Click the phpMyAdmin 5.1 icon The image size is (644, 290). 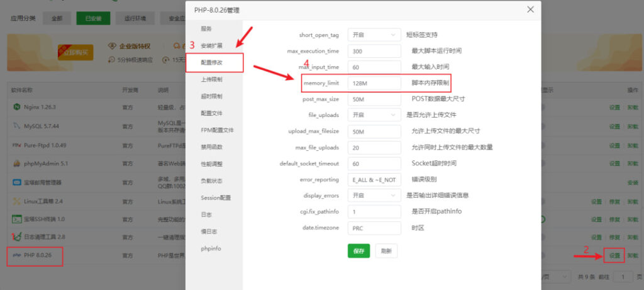pyautogui.click(x=16, y=163)
